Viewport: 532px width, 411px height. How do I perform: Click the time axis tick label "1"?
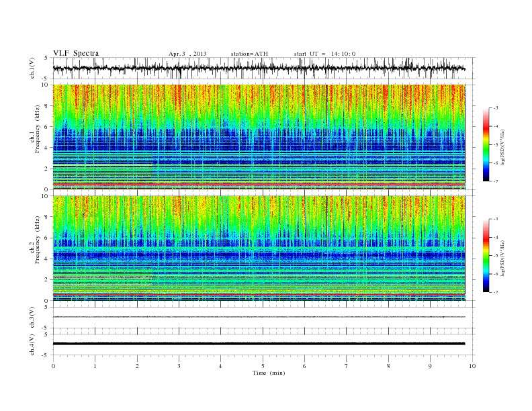(x=95, y=366)
